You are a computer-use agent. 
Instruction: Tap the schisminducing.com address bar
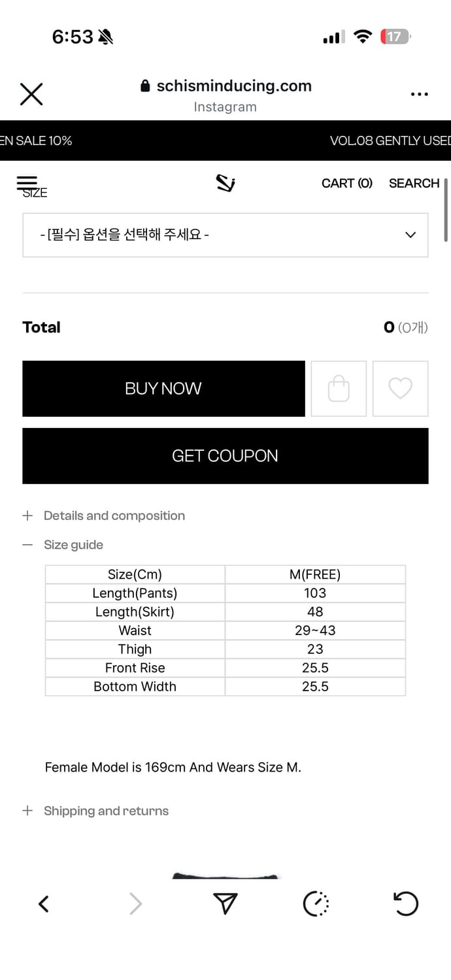pyautogui.click(x=225, y=86)
